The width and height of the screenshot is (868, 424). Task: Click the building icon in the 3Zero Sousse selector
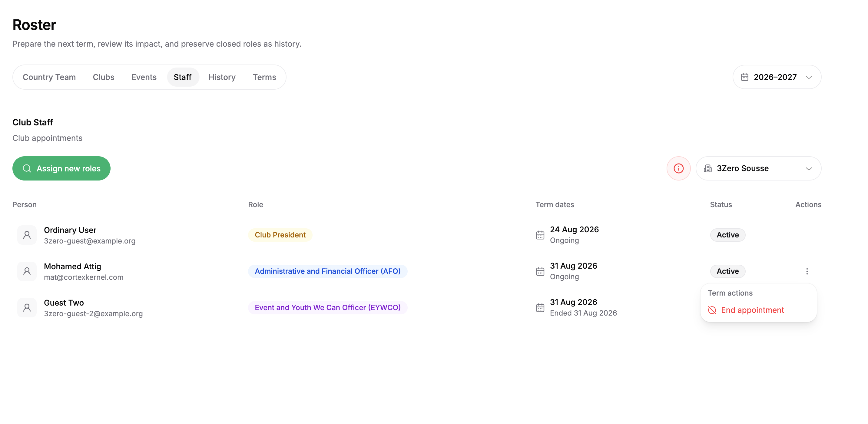pos(708,168)
